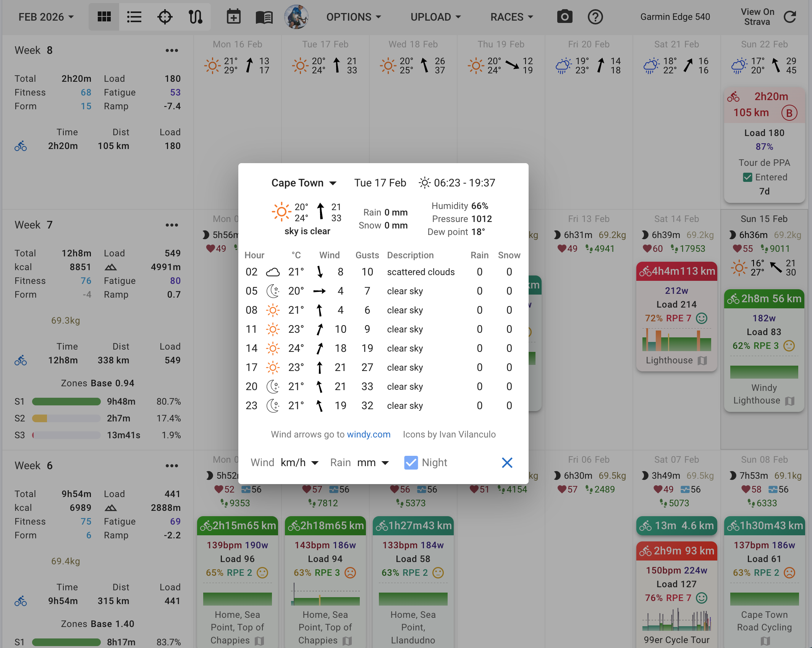Open the UPLOAD menu
812x648 pixels.
click(436, 17)
